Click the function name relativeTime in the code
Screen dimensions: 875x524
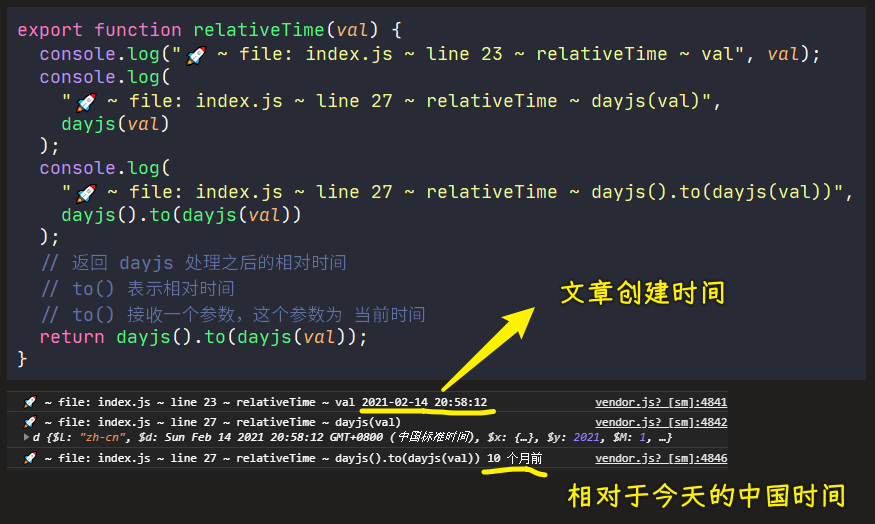click(258, 30)
